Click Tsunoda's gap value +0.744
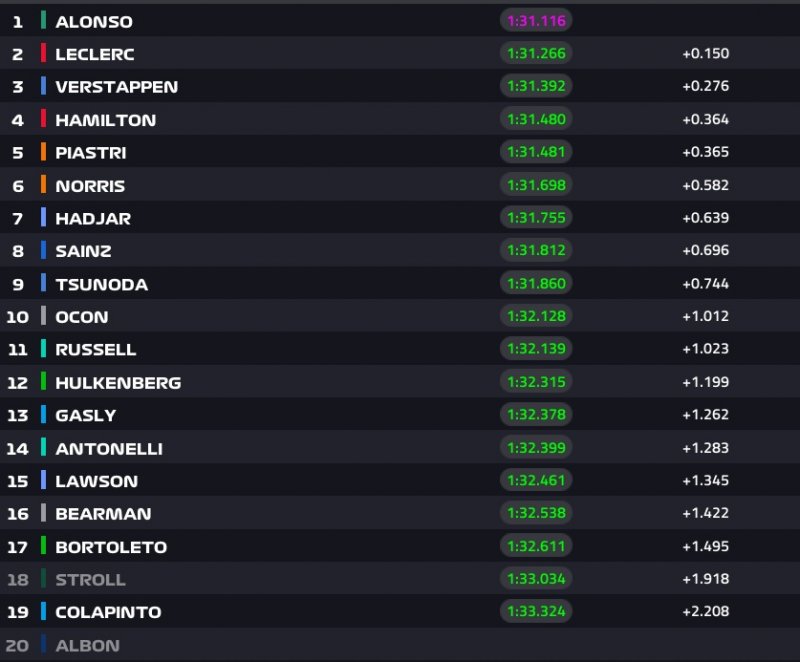 [x=705, y=284]
